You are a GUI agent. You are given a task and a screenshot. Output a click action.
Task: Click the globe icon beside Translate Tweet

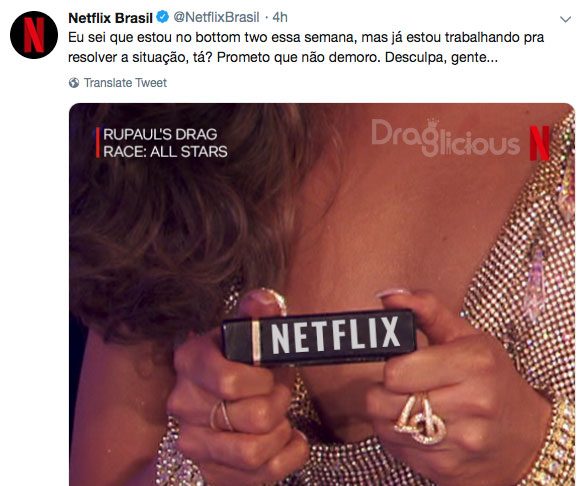74,83
